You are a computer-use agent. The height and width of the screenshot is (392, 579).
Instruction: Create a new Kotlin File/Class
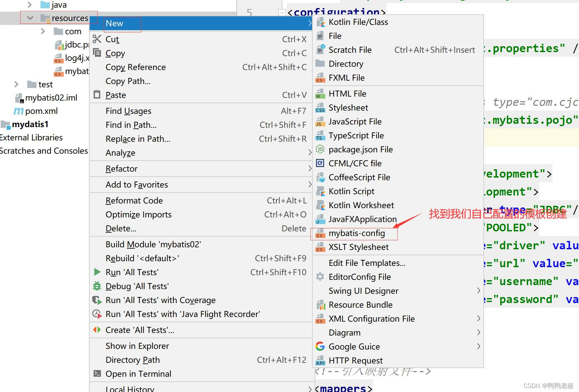coord(358,22)
